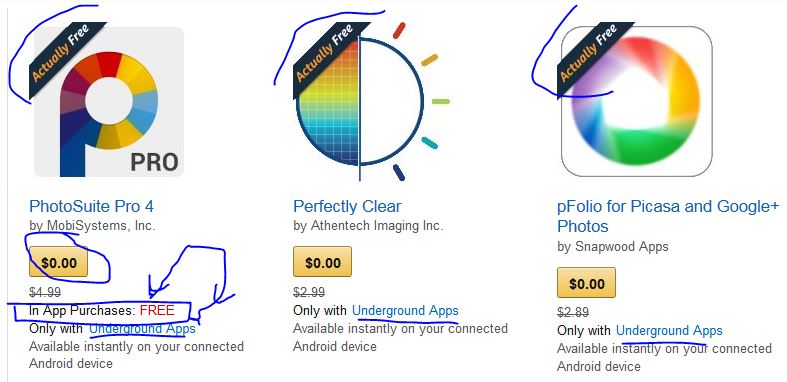Click the struck-through $4.99 price
This screenshot has height=382, width=787.
pyautogui.click(x=45, y=292)
